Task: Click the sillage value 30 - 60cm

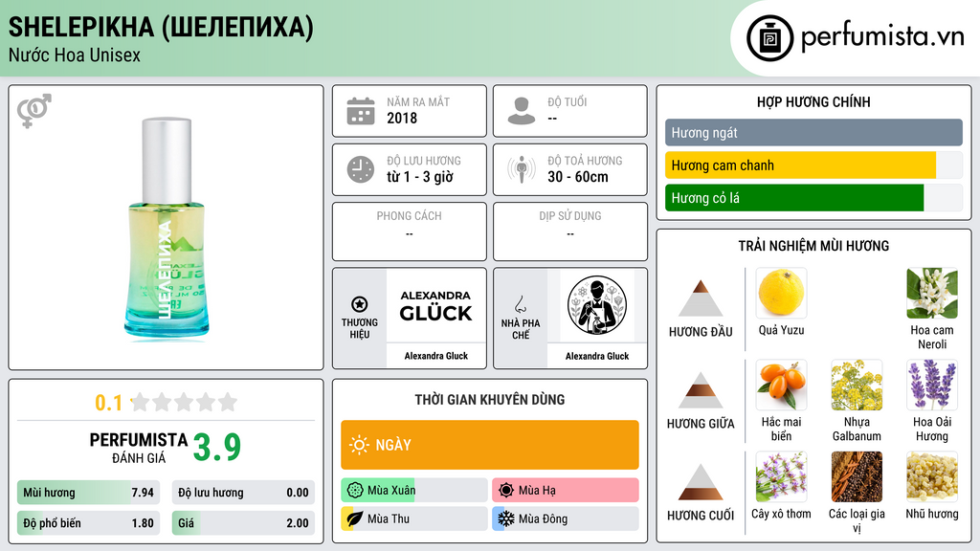Action: 577,177
